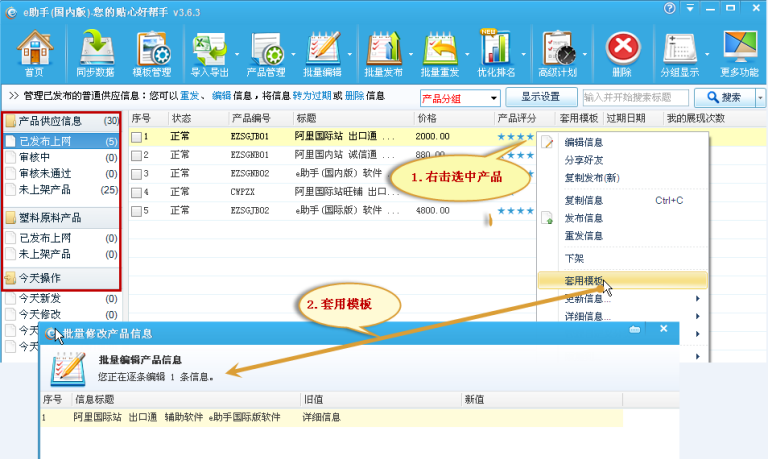Choose 下架 from the context menu
768x459 pixels.
tap(574, 258)
